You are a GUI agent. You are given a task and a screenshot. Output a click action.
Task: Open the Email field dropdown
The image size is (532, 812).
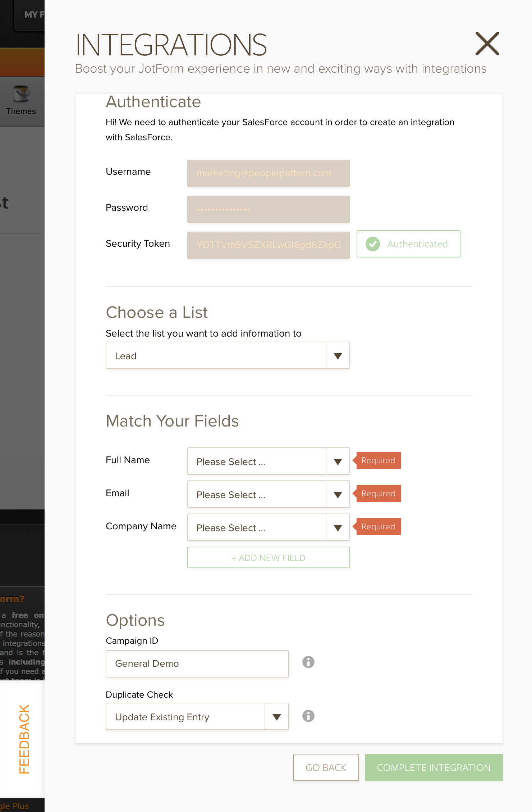pyautogui.click(x=269, y=494)
